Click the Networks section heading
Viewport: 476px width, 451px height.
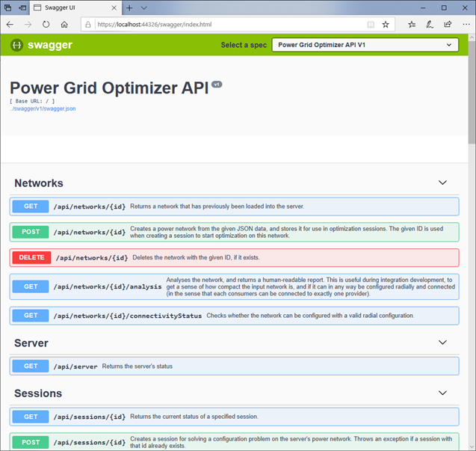pyautogui.click(x=39, y=183)
